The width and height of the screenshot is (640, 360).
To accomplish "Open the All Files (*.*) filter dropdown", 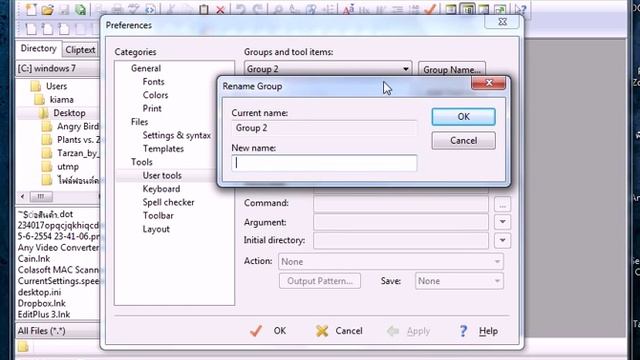I will point(58,331).
